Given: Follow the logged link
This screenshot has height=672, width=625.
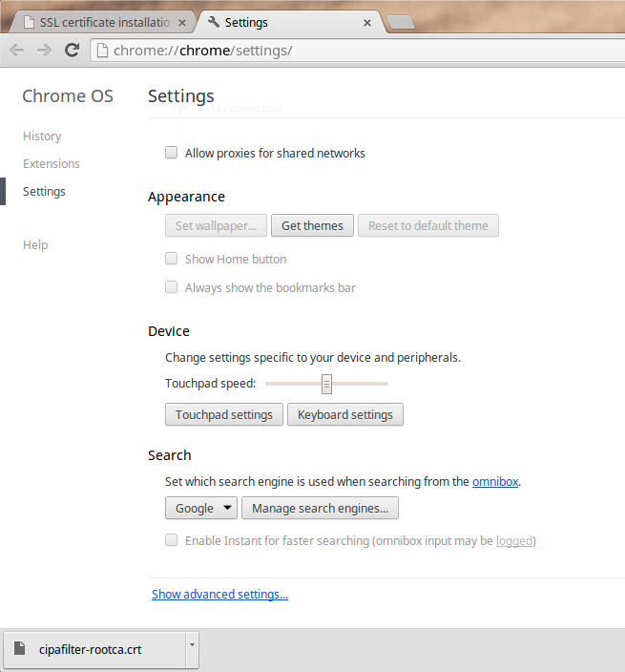Looking at the screenshot, I should click(x=514, y=541).
